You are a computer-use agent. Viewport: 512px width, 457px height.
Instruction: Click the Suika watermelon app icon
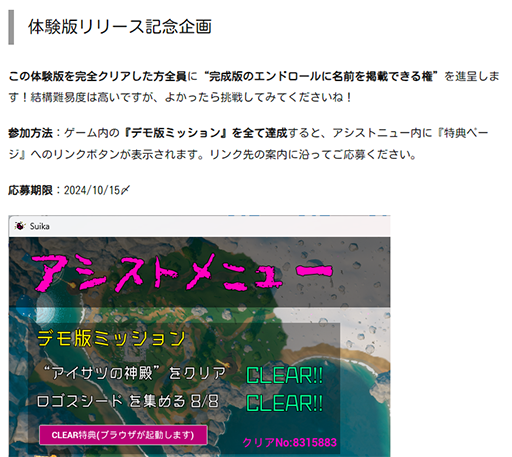click(x=20, y=226)
